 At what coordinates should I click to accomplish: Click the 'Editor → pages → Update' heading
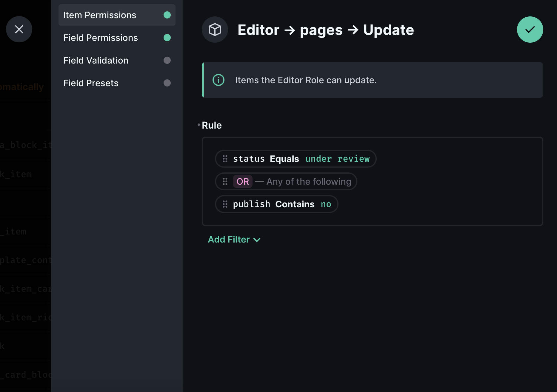[326, 30]
